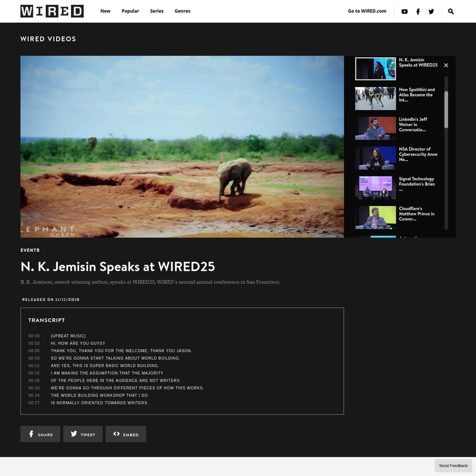Click the main video player
The height and width of the screenshot is (476, 476).
[182, 147]
